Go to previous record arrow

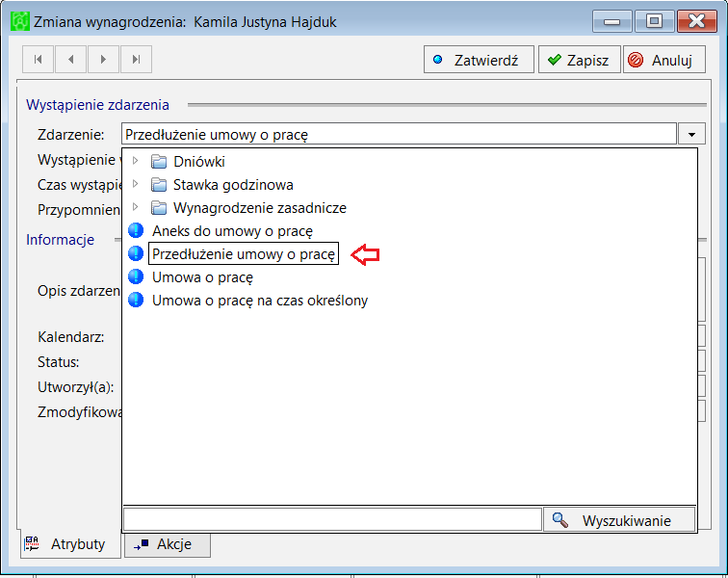click(x=70, y=60)
